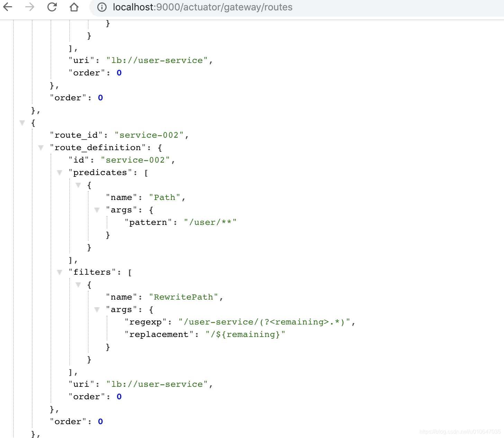The width and height of the screenshot is (504, 438).
Task: Click the route_id value "service-002"
Action: (149, 135)
